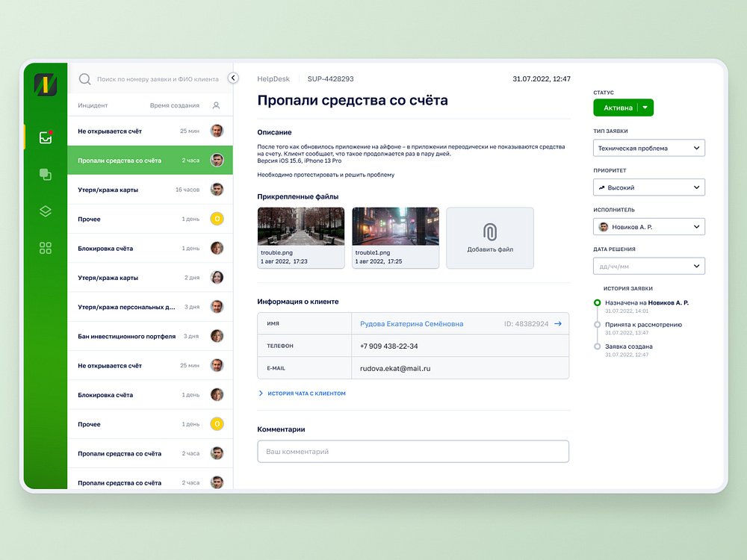This screenshot has width=747, height=560.
Task: Collapse the incident list panel arrow
Action: (233, 78)
